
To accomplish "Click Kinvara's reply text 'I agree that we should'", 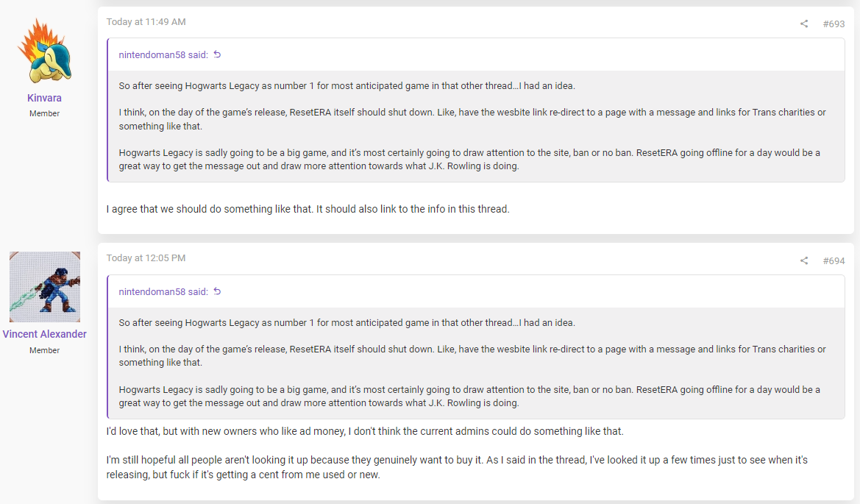I will [158, 209].
